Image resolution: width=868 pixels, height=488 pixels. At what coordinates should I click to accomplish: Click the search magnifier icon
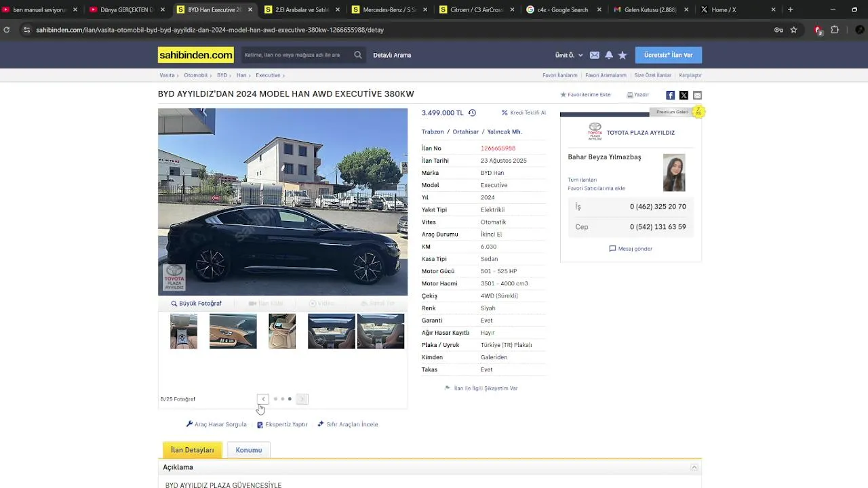click(x=358, y=55)
